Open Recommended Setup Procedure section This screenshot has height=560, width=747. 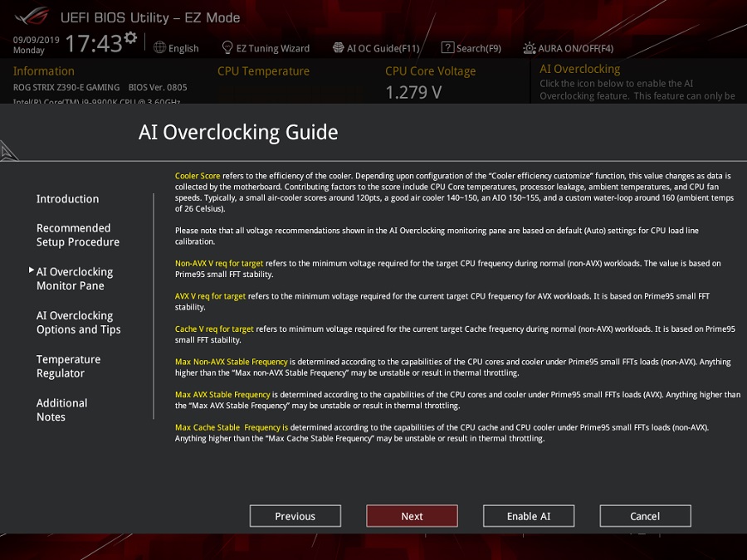tap(78, 235)
